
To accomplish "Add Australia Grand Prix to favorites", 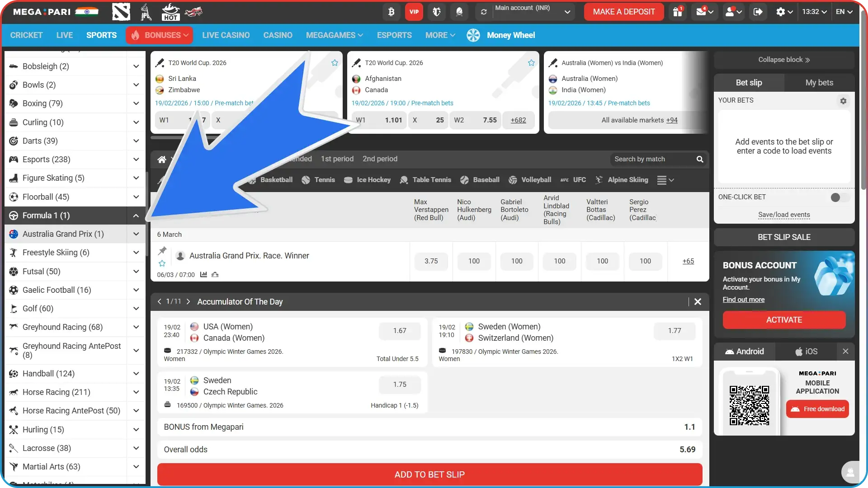I will [162, 263].
